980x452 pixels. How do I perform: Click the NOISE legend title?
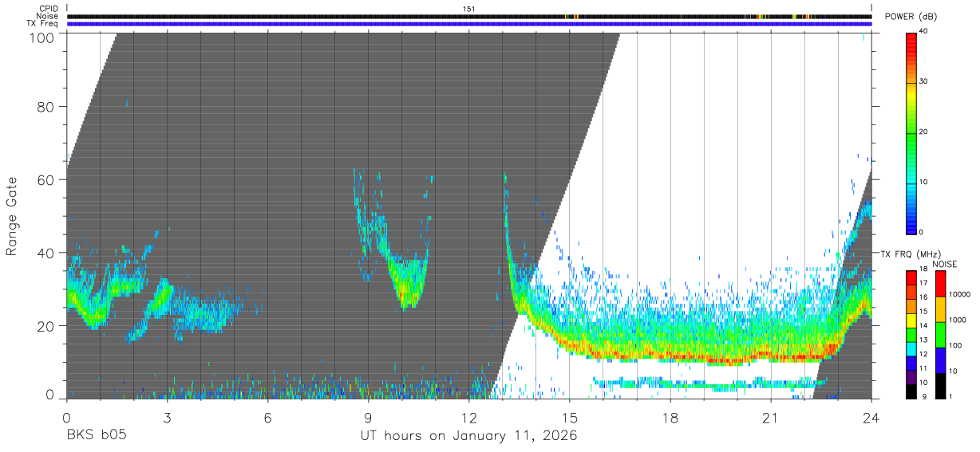click(946, 264)
